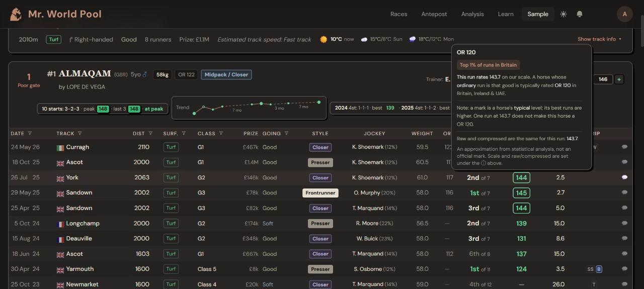
Task: Click jockey W. Buick (23%)
Action: tap(374, 239)
